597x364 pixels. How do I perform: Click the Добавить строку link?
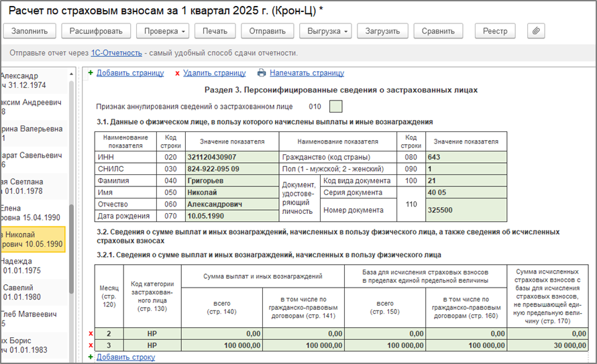[125, 357]
